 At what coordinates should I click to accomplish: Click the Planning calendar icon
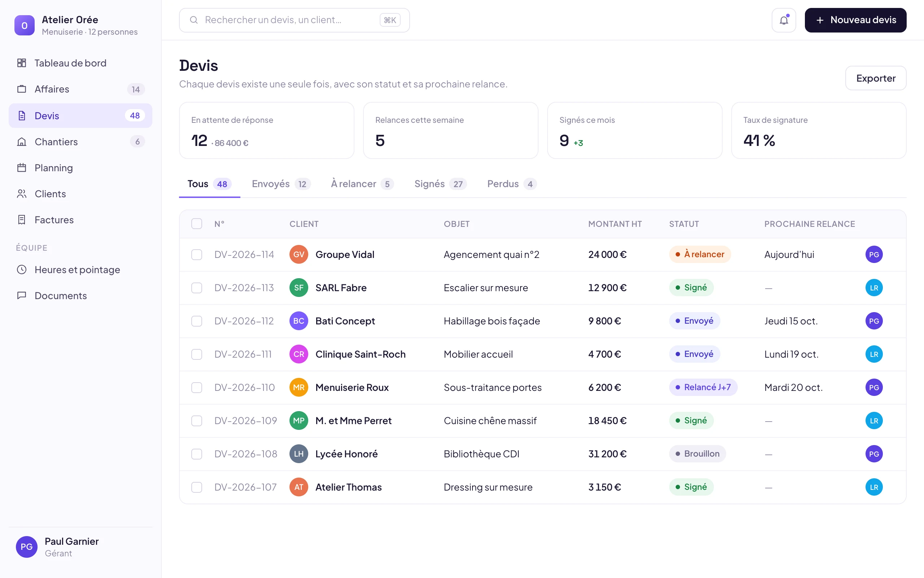pyautogui.click(x=22, y=168)
